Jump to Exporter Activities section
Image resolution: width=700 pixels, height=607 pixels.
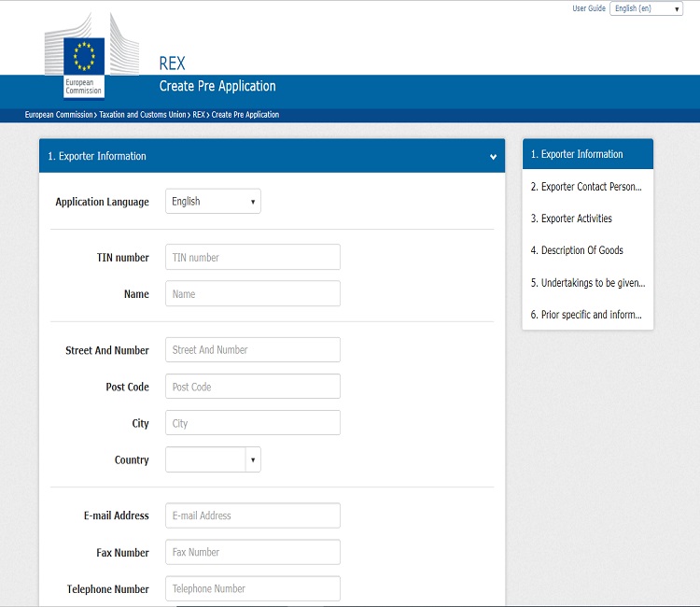[587, 219]
